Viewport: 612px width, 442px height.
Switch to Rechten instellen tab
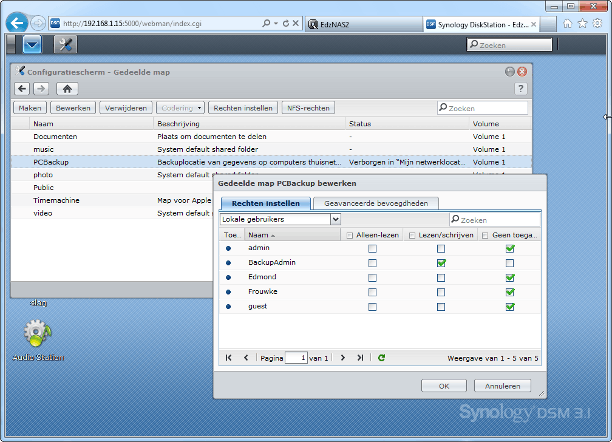pos(266,203)
